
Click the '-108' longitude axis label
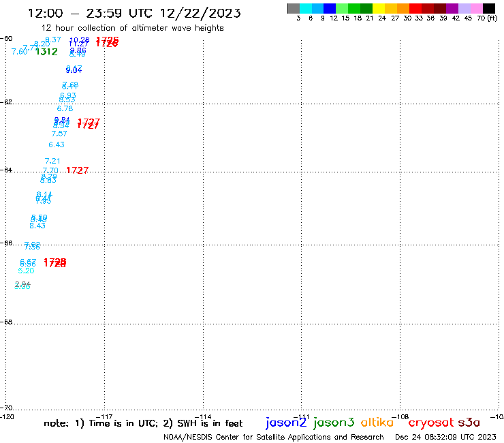coord(400,417)
